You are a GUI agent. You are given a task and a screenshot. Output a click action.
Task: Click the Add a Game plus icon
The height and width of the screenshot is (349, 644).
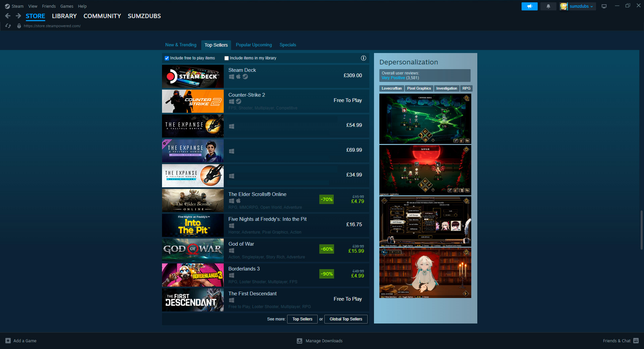coord(8,341)
